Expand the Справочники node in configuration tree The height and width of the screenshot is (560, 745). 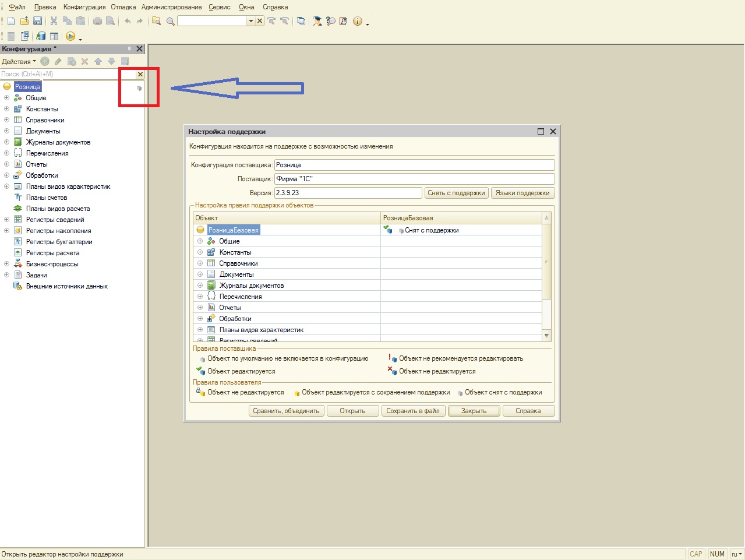click(6, 120)
